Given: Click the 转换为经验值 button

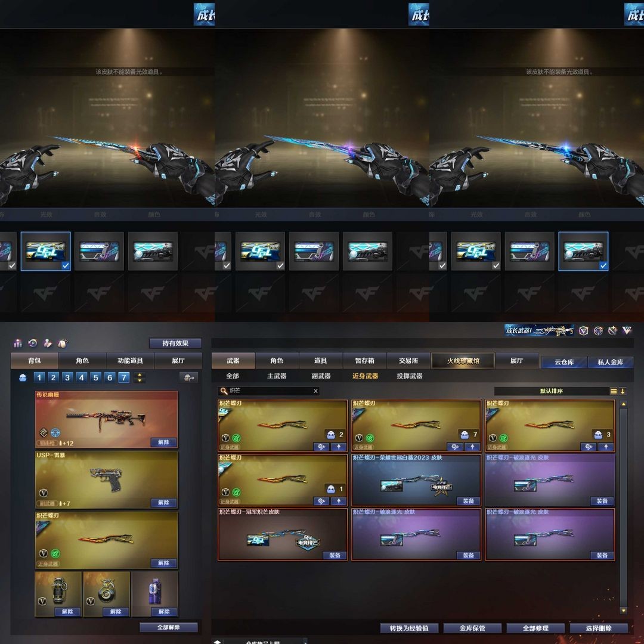Looking at the screenshot, I should (409, 628).
